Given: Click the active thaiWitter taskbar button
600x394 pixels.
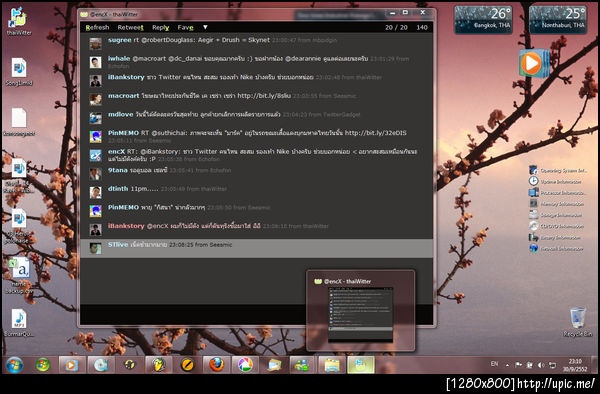Looking at the screenshot, I should 360,365.
